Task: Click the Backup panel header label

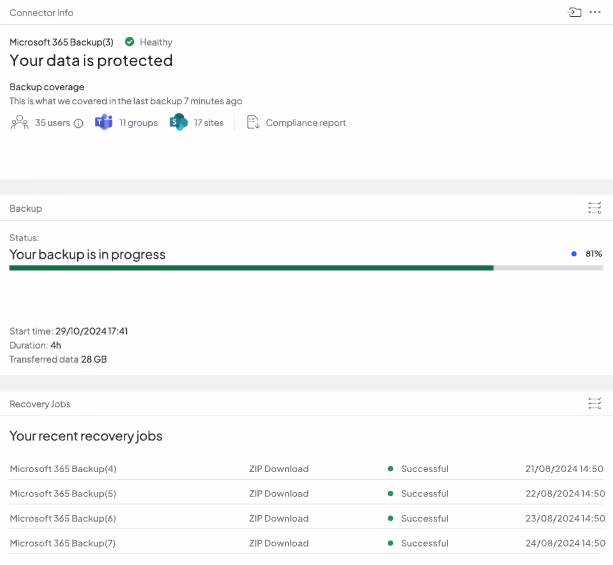Action: tap(25, 208)
